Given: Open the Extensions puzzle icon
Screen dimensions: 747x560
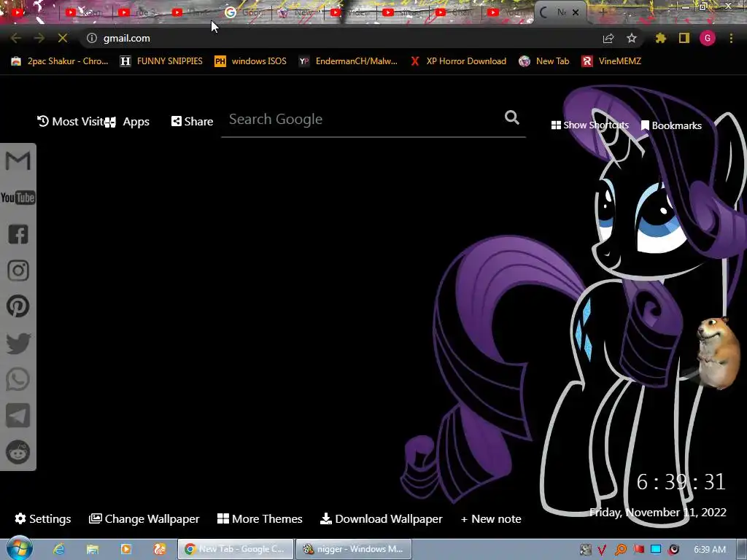Looking at the screenshot, I should (661, 38).
